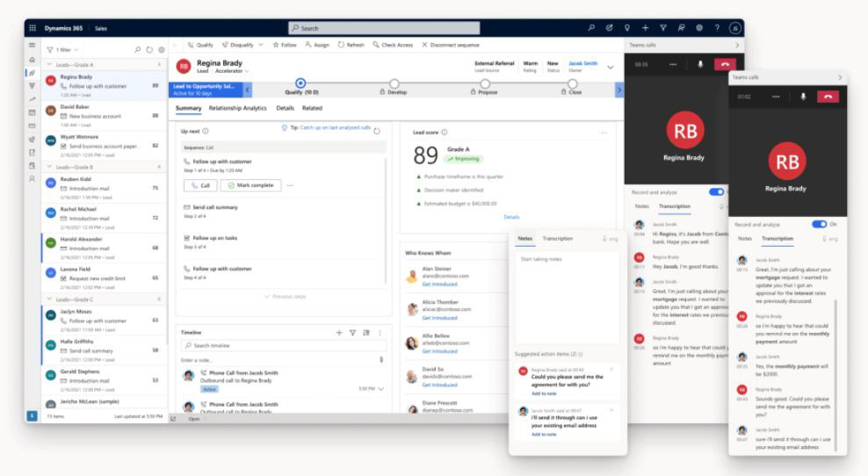Toggle the hamburger site map menu
This screenshot has width=868, height=476.
(x=33, y=46)
